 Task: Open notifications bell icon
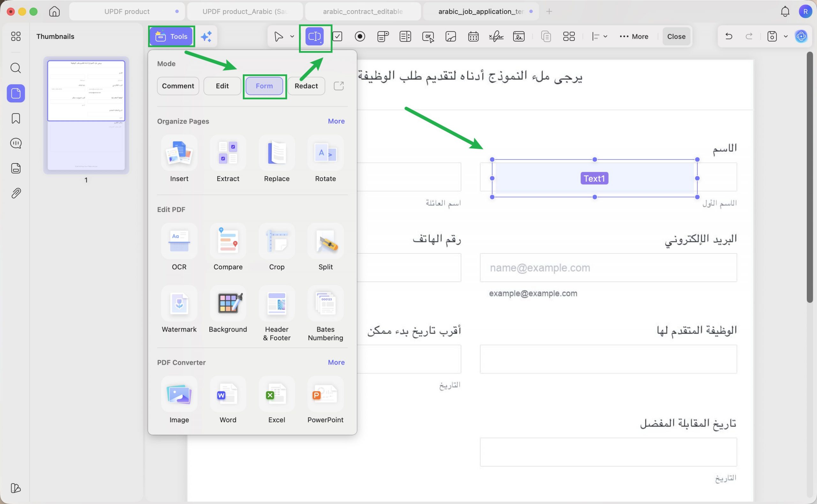click(x=785, y=11)
